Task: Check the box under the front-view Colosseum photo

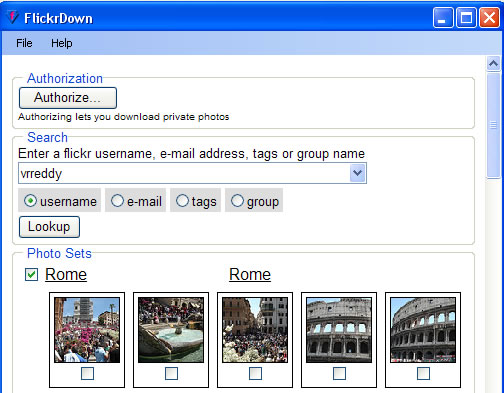Action: pos(339,374)
